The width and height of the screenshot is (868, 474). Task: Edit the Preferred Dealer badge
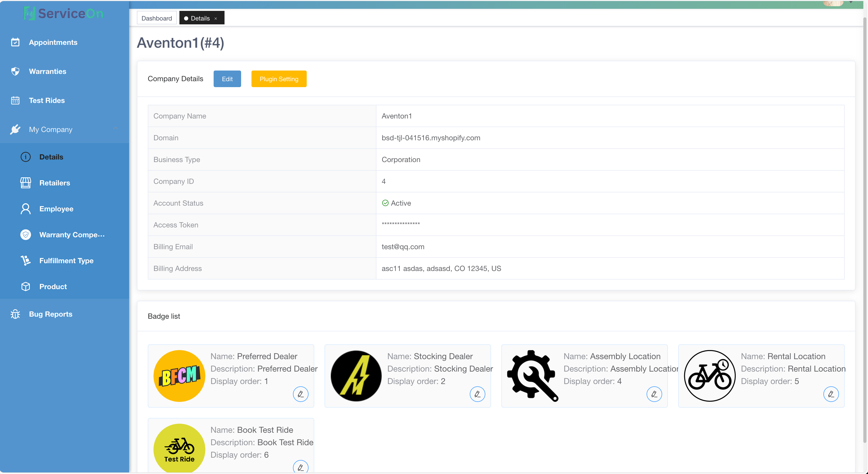[300, 394]
